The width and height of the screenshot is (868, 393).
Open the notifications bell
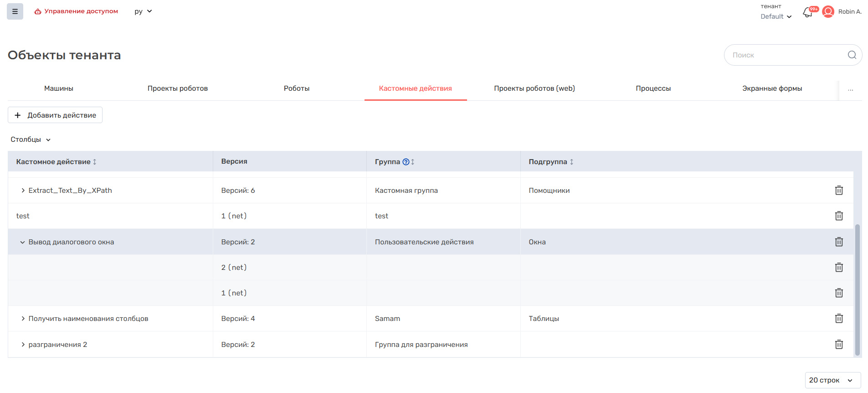pos(807,12)
